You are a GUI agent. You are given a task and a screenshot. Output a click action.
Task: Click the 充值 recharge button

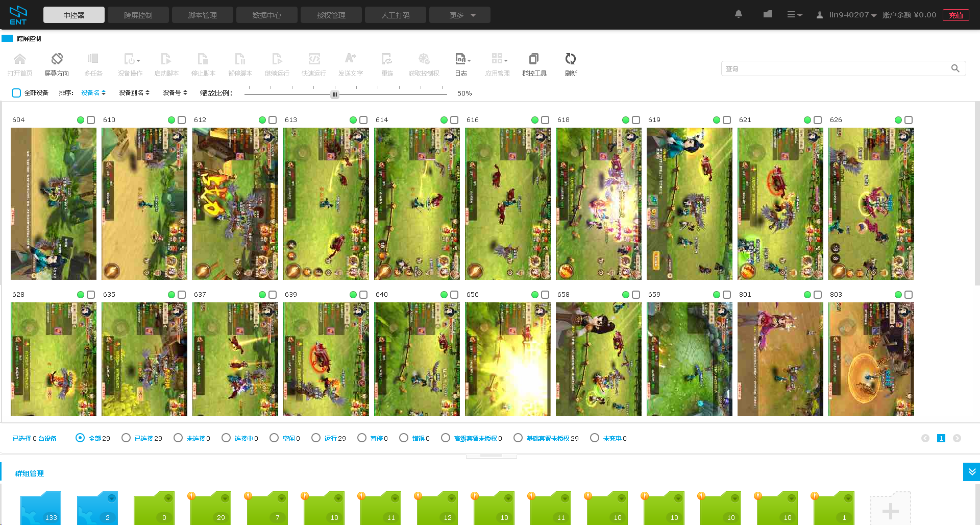pyautogui.click(x=956, y=15)
